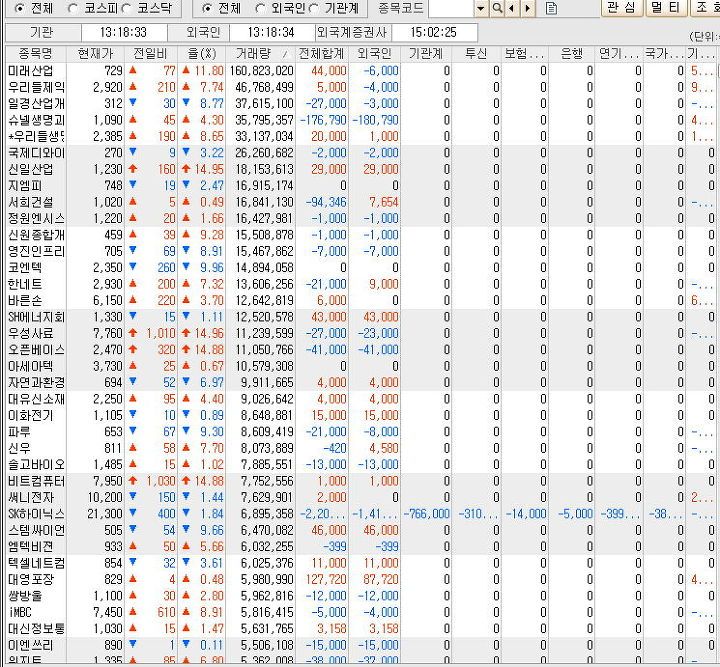Click the 종목코드 input field
720x667 pixels.
tap(451, 8)
